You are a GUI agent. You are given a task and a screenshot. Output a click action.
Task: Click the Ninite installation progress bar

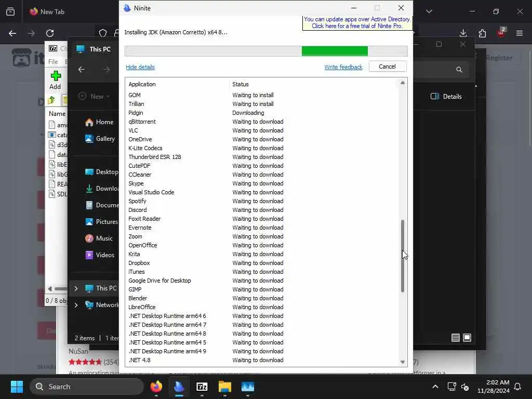click(x=266, y=51)
